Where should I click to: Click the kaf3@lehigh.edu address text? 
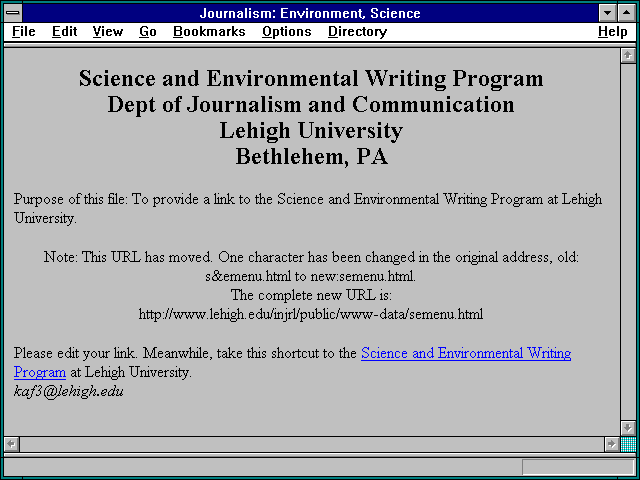tap(69, 391)
